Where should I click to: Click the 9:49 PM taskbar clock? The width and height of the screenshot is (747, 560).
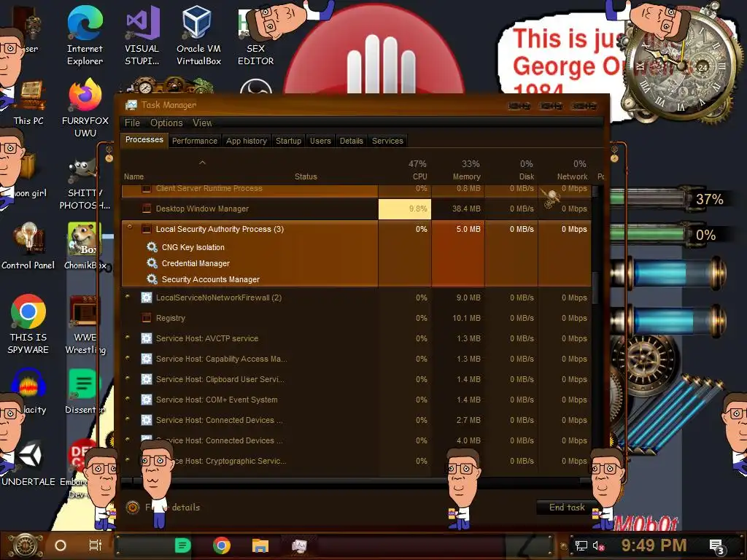click(654, 545)
